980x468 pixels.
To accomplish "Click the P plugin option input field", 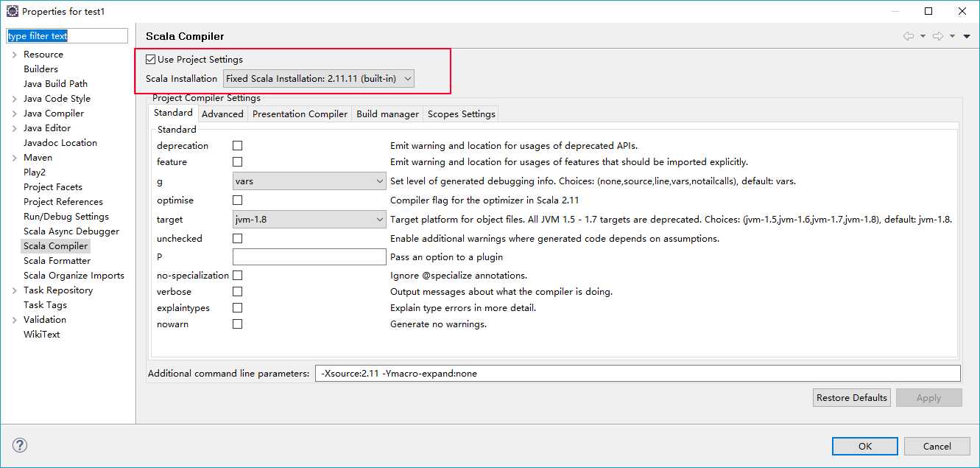I will [309, 257].
